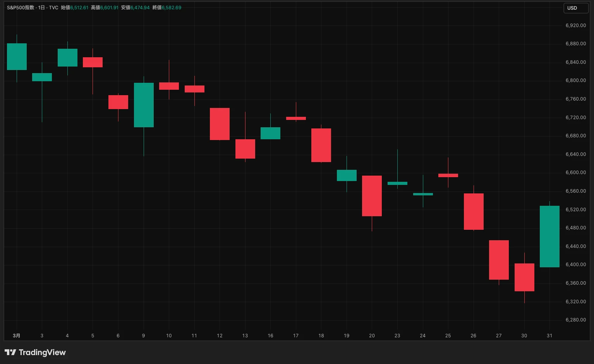Select the tall green candle on the 9th
This screenshot has width=594, height=364.
tap(144, 105)
